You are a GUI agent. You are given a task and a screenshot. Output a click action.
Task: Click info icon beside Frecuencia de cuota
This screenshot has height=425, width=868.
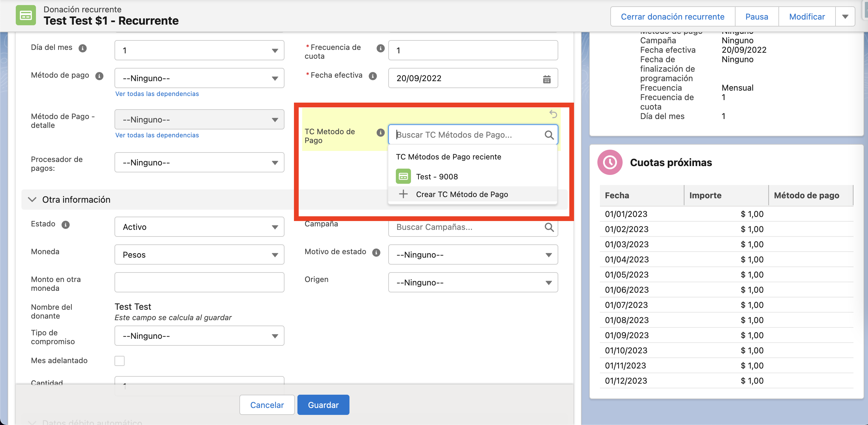click(x=380, y=48)
